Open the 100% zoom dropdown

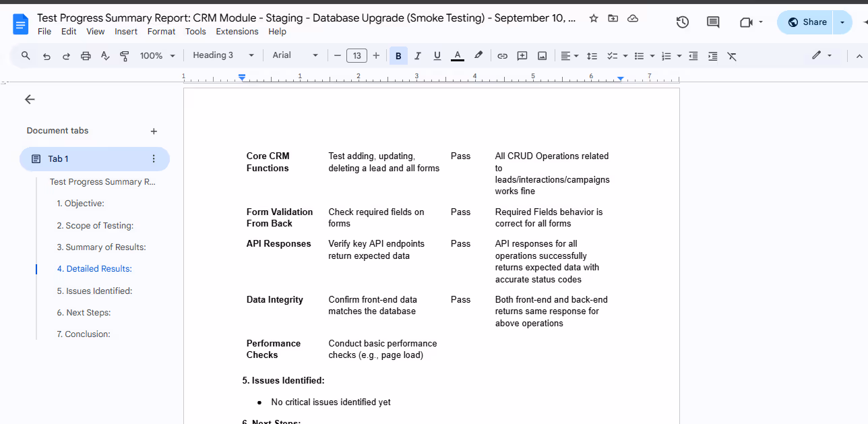click(x=157, y=56)
